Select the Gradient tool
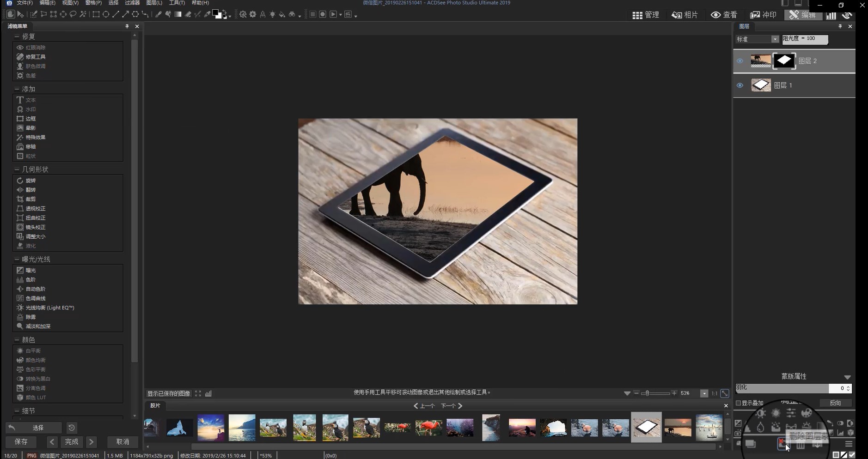The height and width of the screenshot is (459, 868). [178, 14]
